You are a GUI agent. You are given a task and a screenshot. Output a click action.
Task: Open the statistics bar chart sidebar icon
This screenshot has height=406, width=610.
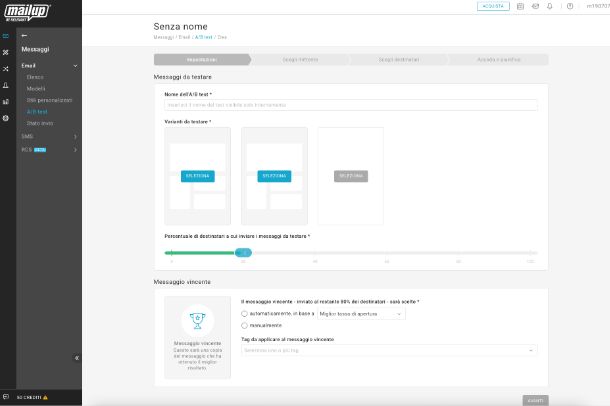click(6, 101)
